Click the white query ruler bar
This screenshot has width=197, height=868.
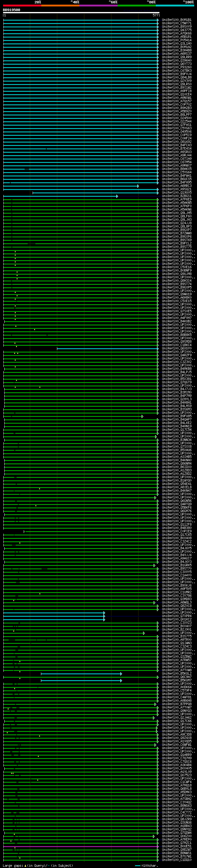click(x=81, y=12)
